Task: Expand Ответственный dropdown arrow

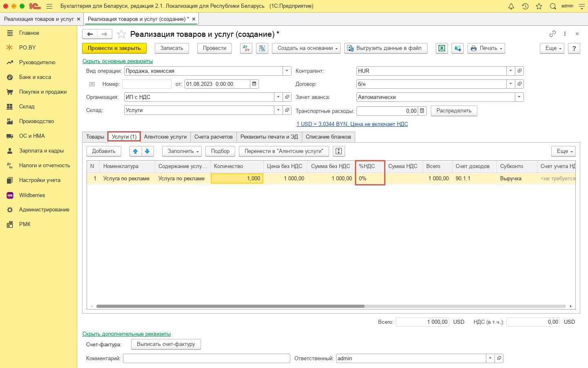Action: 490,358
